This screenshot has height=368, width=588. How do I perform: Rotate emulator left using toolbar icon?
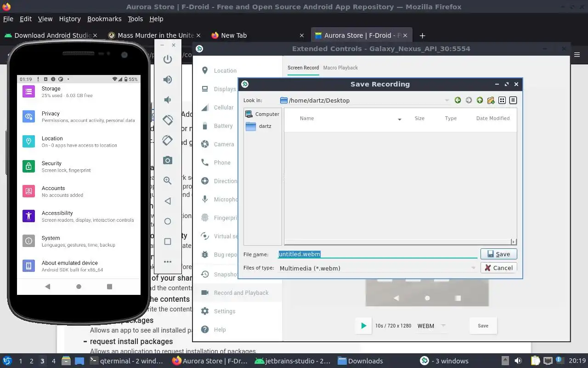click(x=168, y=120)
